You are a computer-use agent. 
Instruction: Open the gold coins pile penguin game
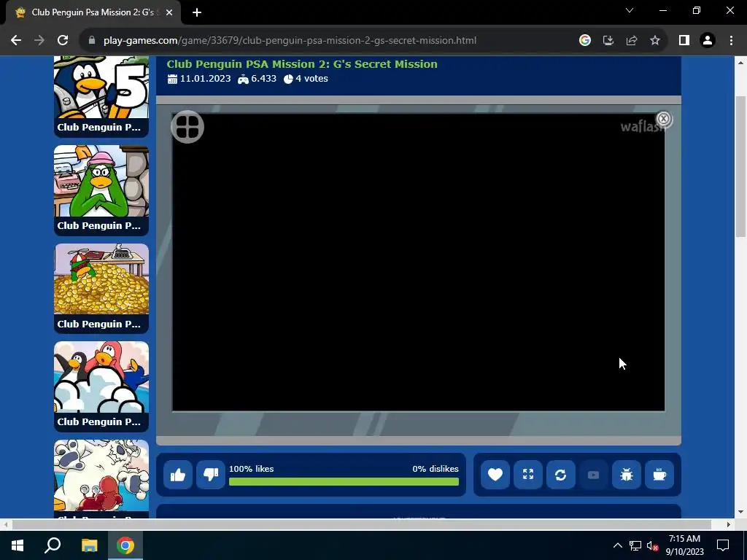[x=101, y=289]
